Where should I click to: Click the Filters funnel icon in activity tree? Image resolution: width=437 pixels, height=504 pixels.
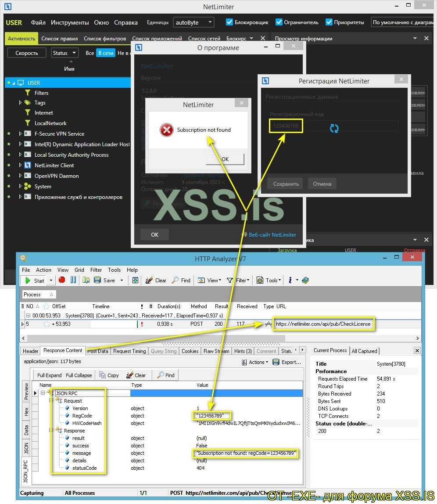(28, 93)
